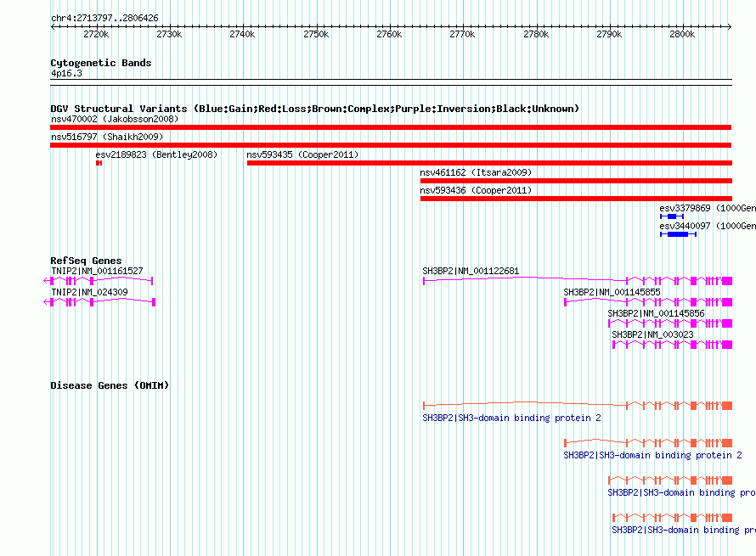Click the first OMIM SH3BP2 orange gene model

pyautogui.click(x=578, y=406)
